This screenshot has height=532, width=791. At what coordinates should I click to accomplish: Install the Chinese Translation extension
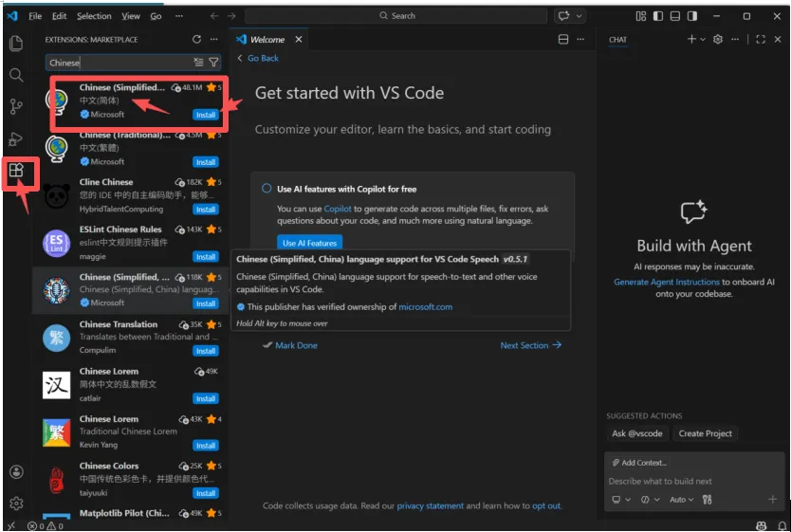[x=206, y=351]
